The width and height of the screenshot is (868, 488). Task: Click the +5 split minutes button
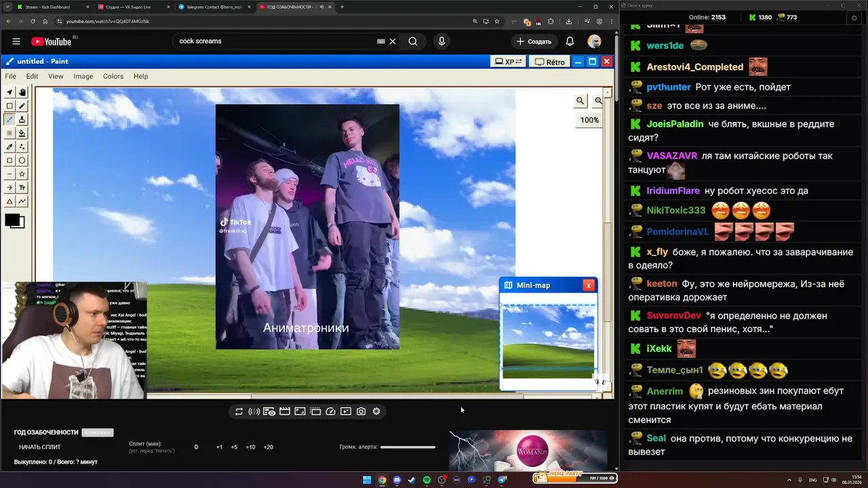coord(234,447)
